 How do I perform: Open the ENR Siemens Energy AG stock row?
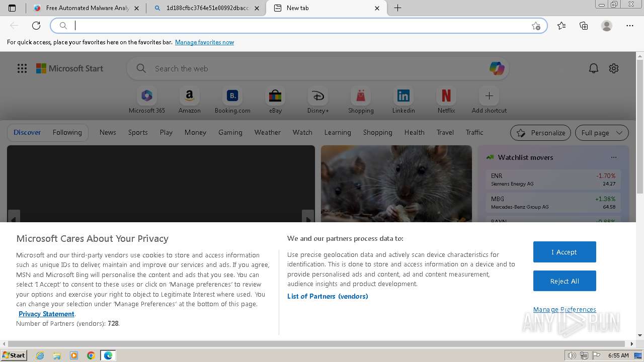(553, 179)
